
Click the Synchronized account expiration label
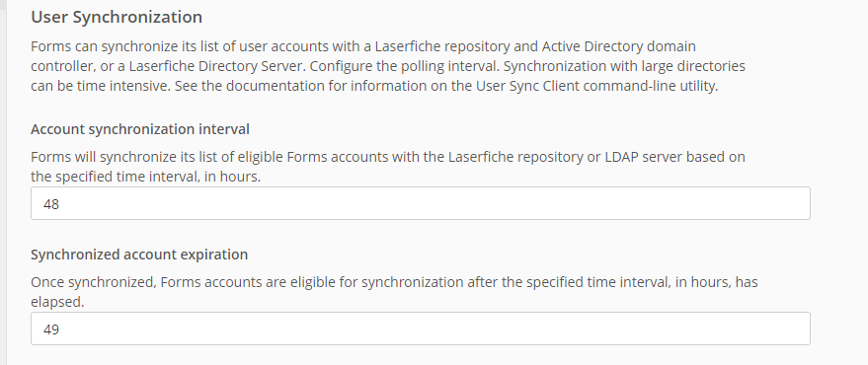point(139,255)
